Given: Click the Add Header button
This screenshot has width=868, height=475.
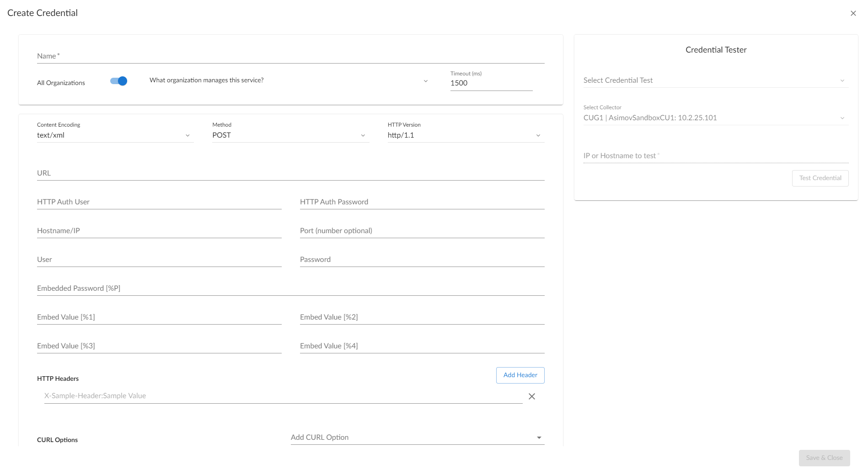Looking at the screenshot, I should [520, 375].
